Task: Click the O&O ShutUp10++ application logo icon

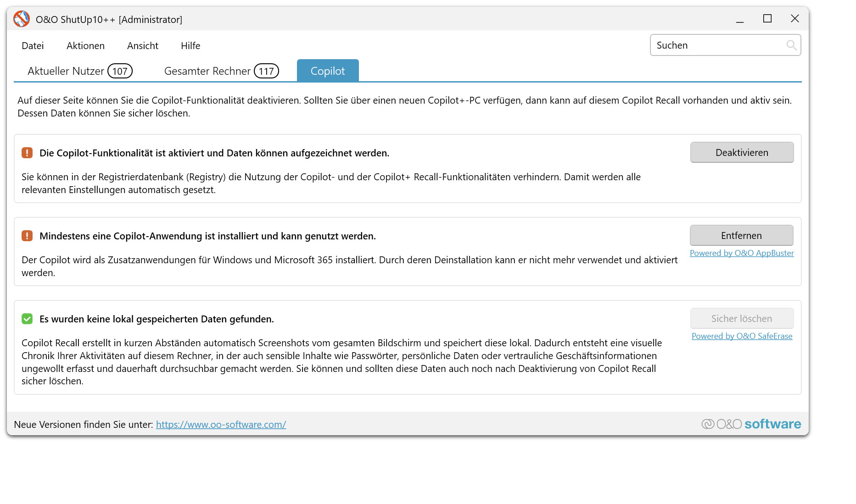Action: pos(21,19)
